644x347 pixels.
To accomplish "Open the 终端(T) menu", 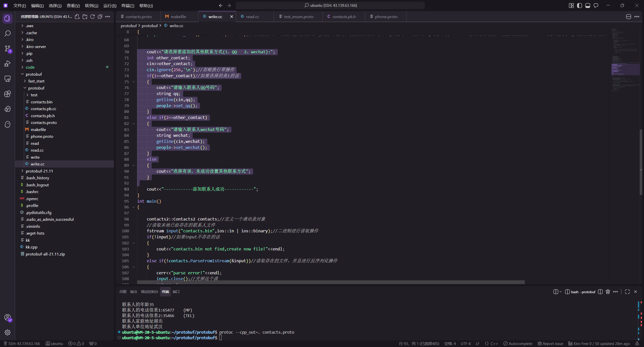I will 128,6.
